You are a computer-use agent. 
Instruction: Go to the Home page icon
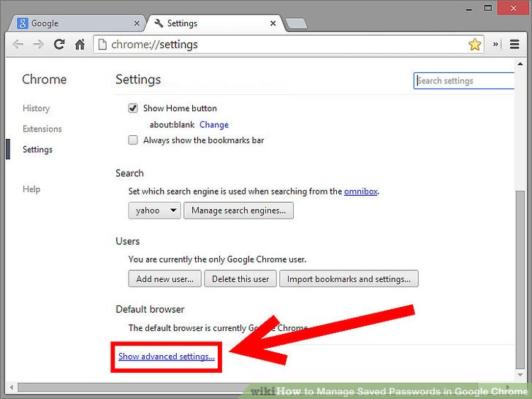(x=80, y=44)
